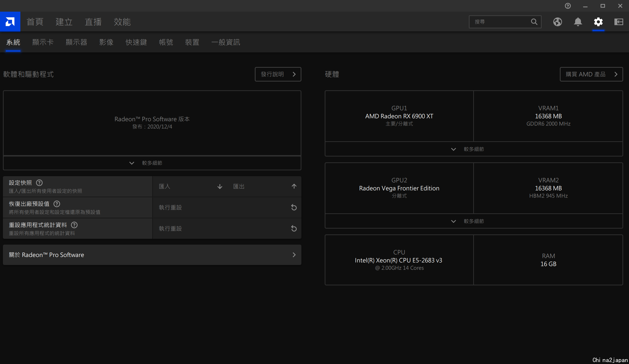Expand 較多細節 under GPU1

pyautogui.click(x=473, y=149)
